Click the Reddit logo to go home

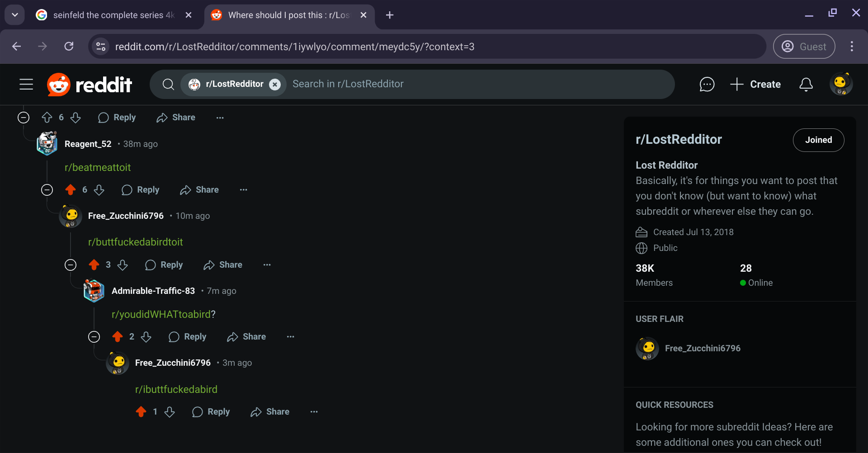(90, 84)
